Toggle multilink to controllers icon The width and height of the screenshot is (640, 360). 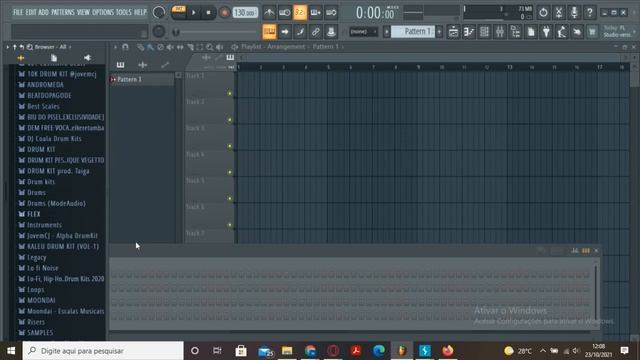(x=316, y=31)
